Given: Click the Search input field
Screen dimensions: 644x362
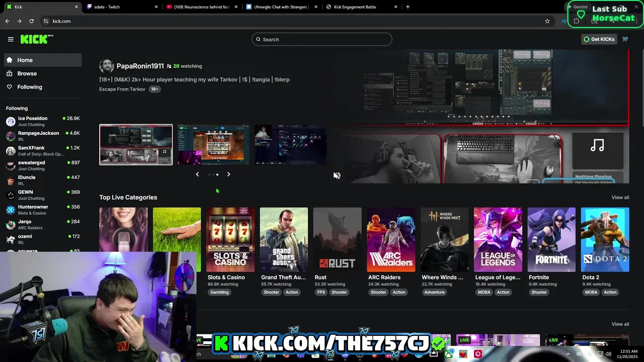Looking at the screenshot, I should coord(322,39).
